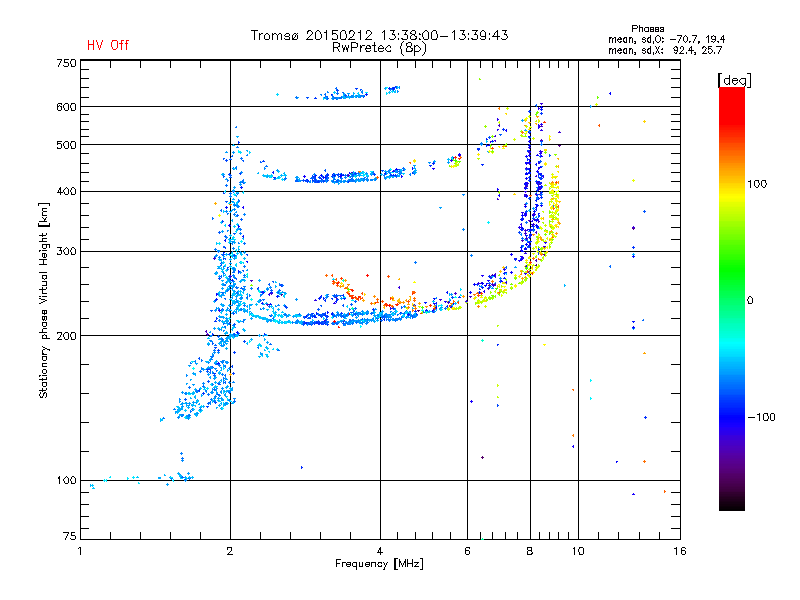Image resolution: width=800 pixels, height=600 pixels.
Task: Click the x-axis '2' tick label
Action: 230,551
